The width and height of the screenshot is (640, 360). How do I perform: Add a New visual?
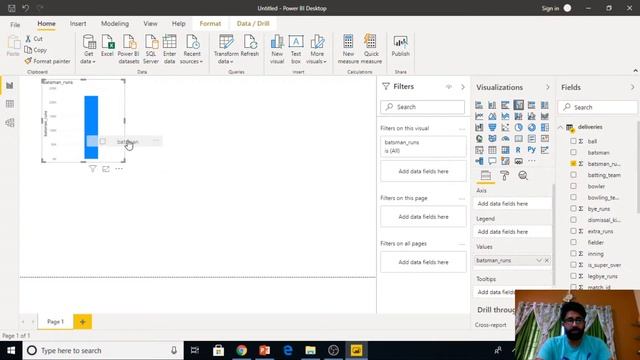point(277,49)
